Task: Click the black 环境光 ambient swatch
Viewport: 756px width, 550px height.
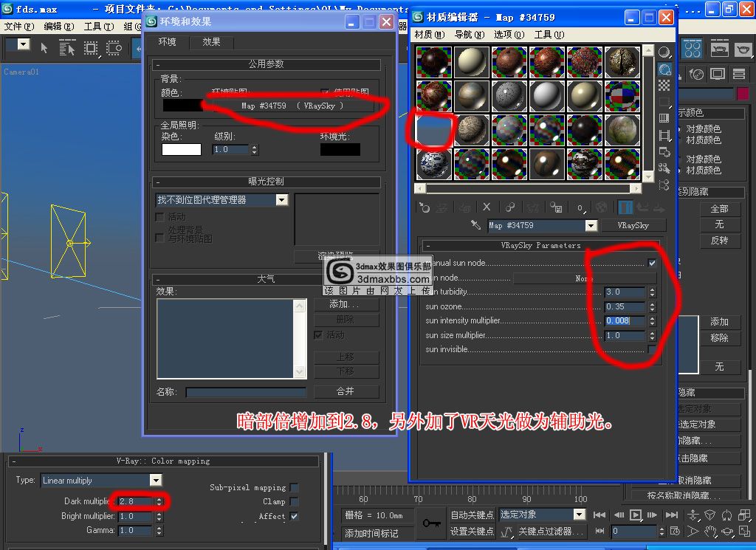Action: [x=340, y=149]
